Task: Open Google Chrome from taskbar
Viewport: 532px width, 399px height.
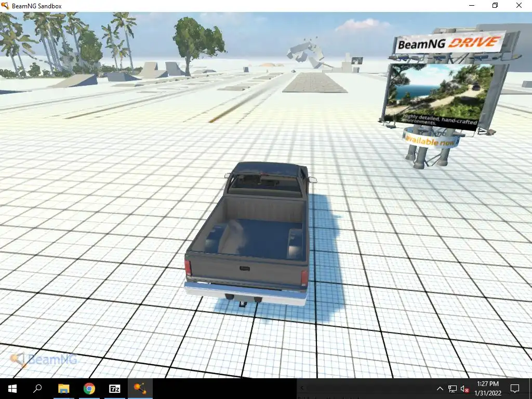Action: click(x=89, y=389)
